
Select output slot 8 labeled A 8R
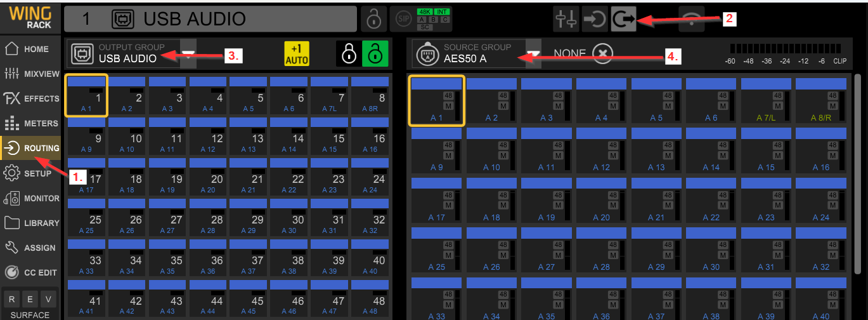tap(370, 95)
